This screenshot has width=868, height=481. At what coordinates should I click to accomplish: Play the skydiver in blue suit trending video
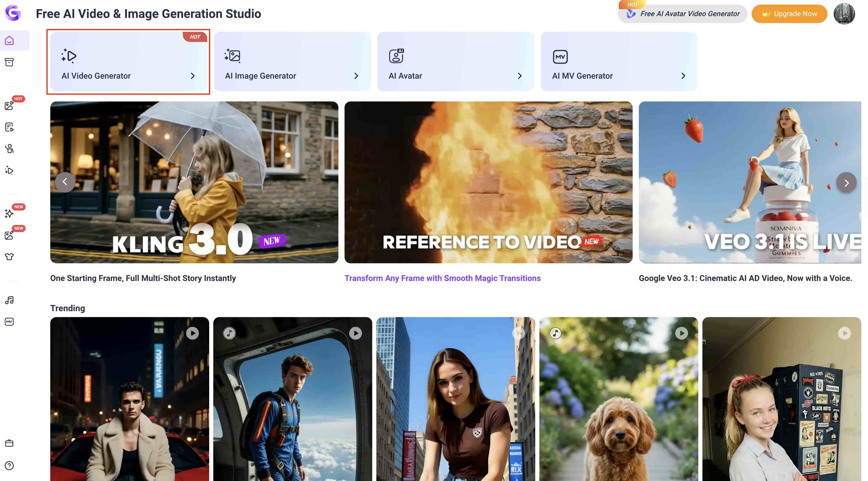point(356,333)
